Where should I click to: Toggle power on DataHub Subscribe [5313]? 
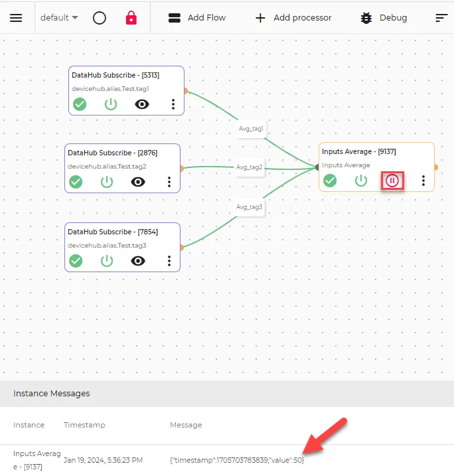pos(111,104)
